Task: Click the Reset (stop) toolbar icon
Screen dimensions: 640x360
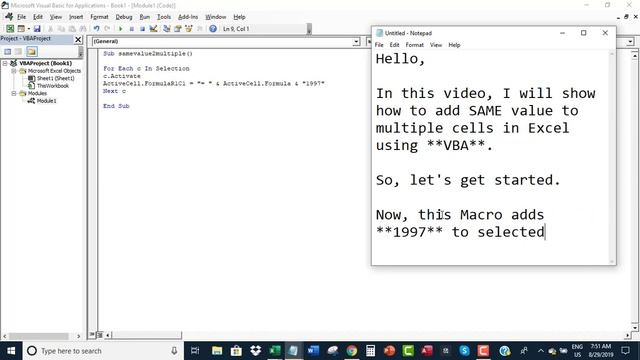Action: [x=142, y=29]
